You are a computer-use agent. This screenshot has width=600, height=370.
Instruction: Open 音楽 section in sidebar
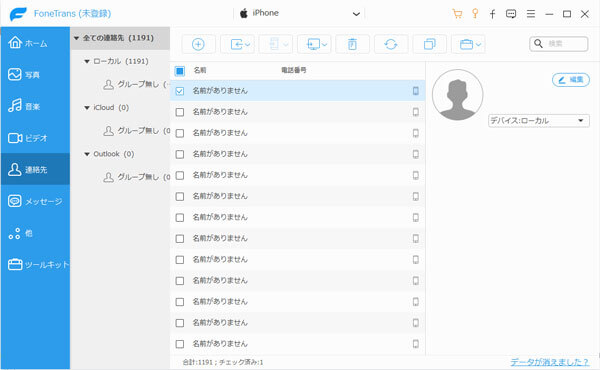point(35,106)
